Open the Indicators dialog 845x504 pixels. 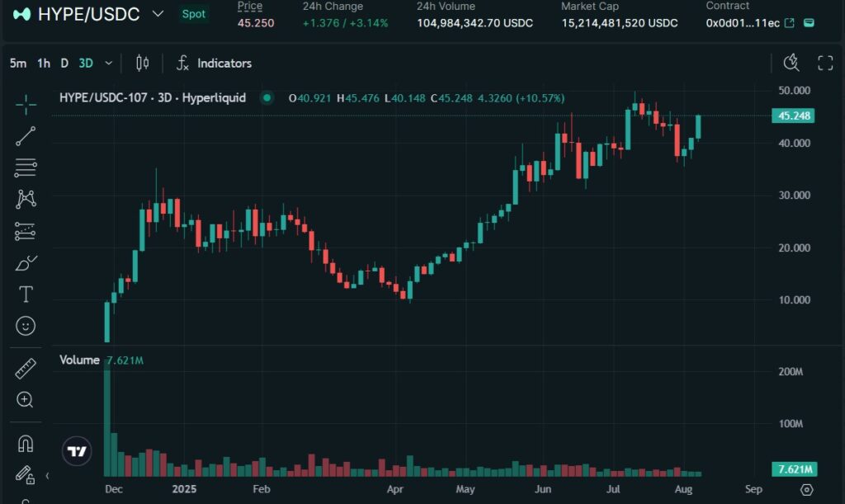(214, 63)
